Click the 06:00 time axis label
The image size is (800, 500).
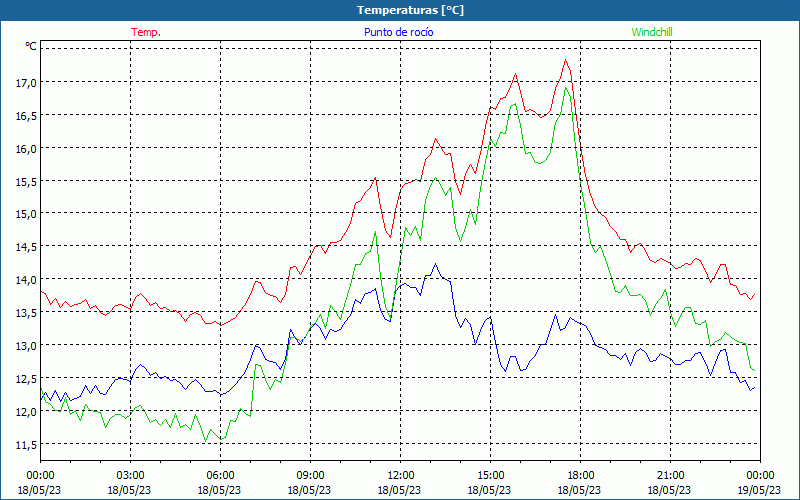coord(220,475)
